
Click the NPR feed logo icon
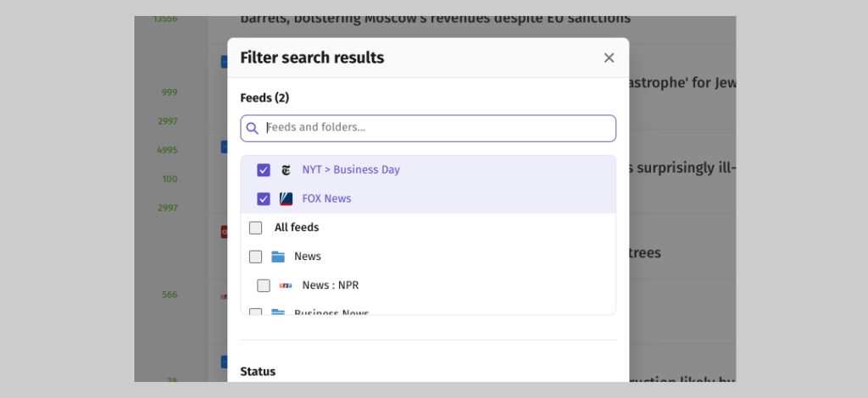tap(286, 285)
